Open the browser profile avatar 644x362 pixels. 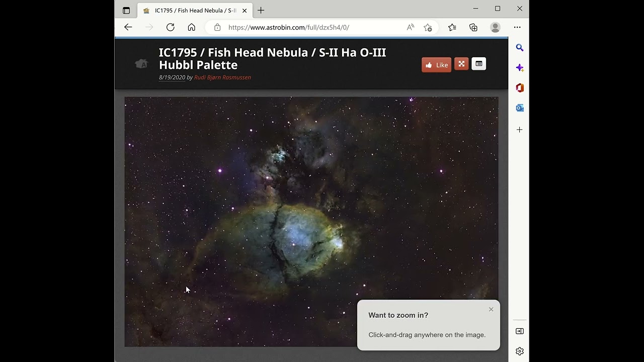tap(496, 27)
